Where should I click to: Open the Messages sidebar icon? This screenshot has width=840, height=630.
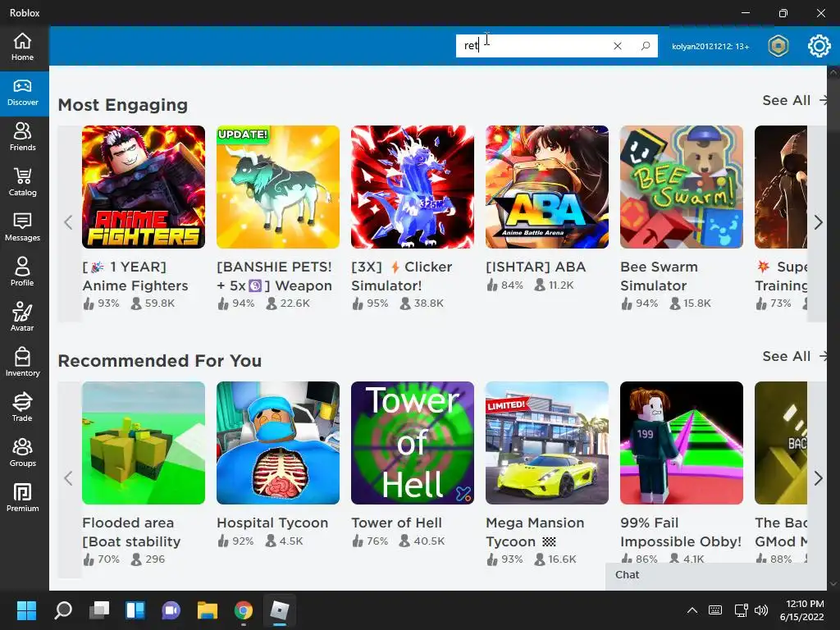point(22,227)
